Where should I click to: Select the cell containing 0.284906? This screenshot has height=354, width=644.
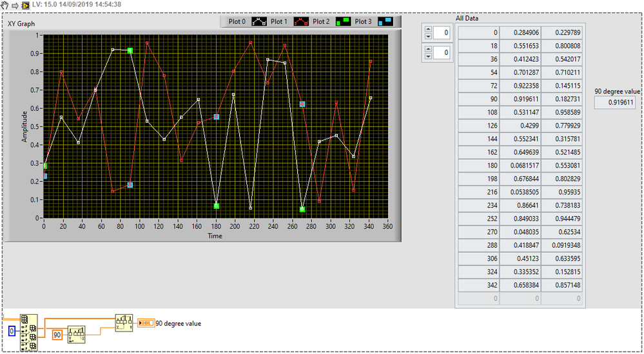click(520, 33)
